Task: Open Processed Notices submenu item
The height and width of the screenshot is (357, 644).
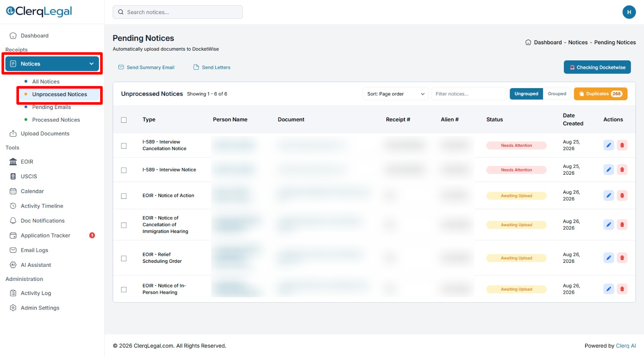Action: (56, 120)
